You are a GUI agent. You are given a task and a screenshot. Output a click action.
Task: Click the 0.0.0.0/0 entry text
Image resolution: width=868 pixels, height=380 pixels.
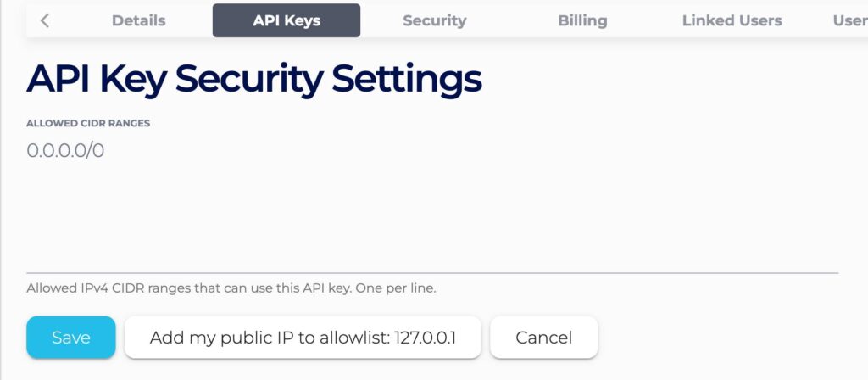tap(65, 151)
